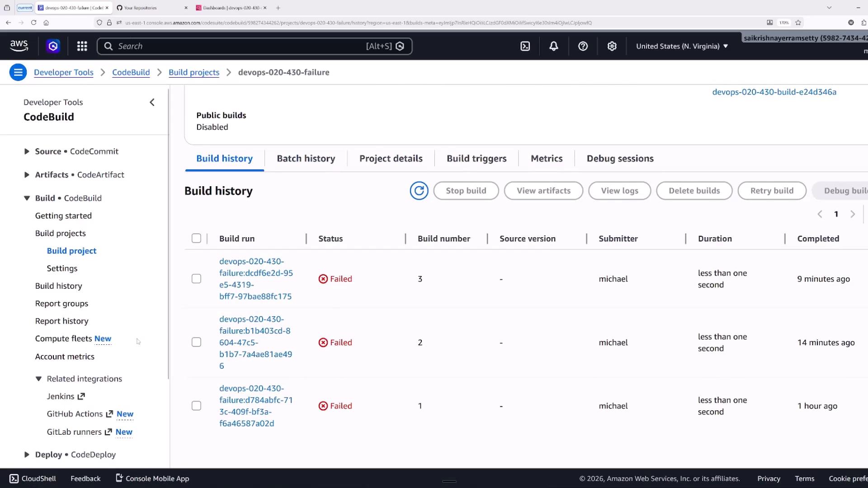Refresh the build history list
Viewport: 868px width, 488px height.
tap(419, 191)
